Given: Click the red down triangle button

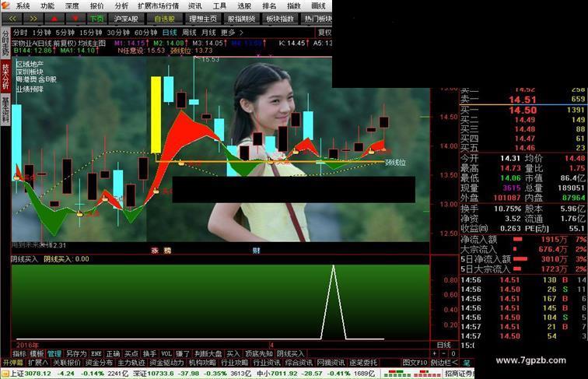Looking at the screenshot, I should tap(75, 19).
